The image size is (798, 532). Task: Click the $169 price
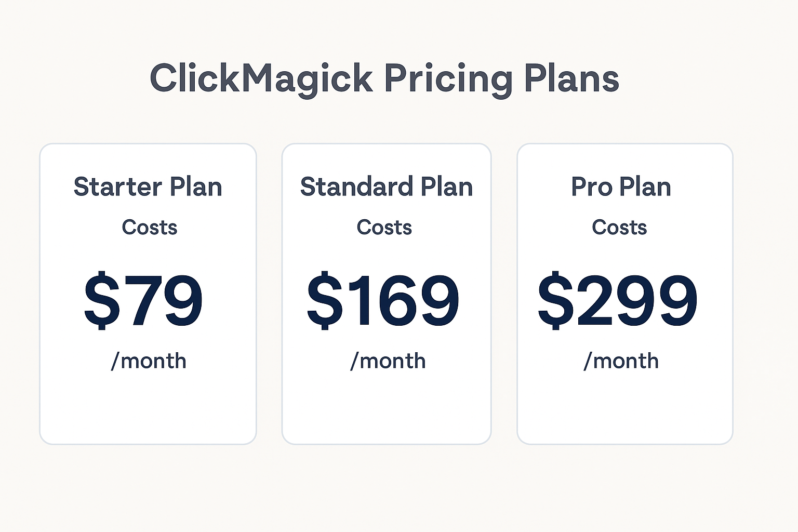pyautogui.click(x=383, y=300)
